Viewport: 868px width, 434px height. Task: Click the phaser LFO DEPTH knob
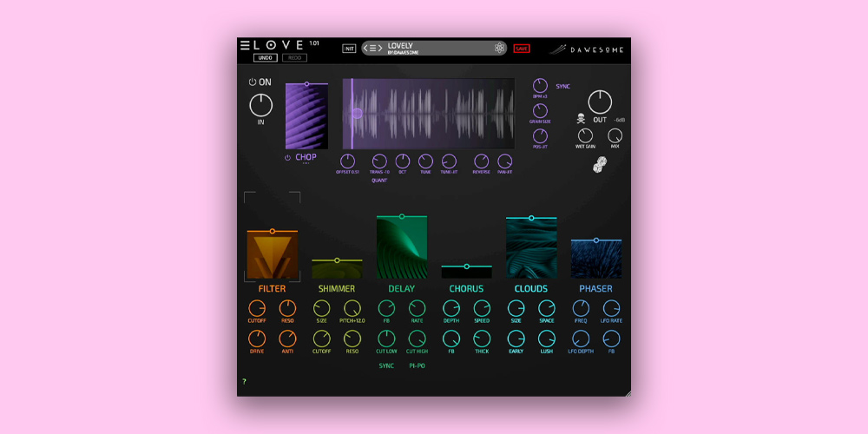pos(581,339)
